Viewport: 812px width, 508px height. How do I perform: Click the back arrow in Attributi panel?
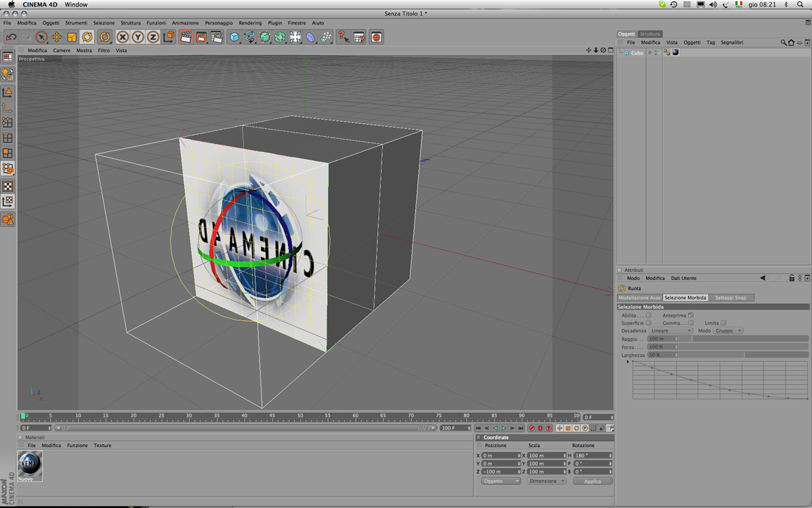click(x=763, y=279)
